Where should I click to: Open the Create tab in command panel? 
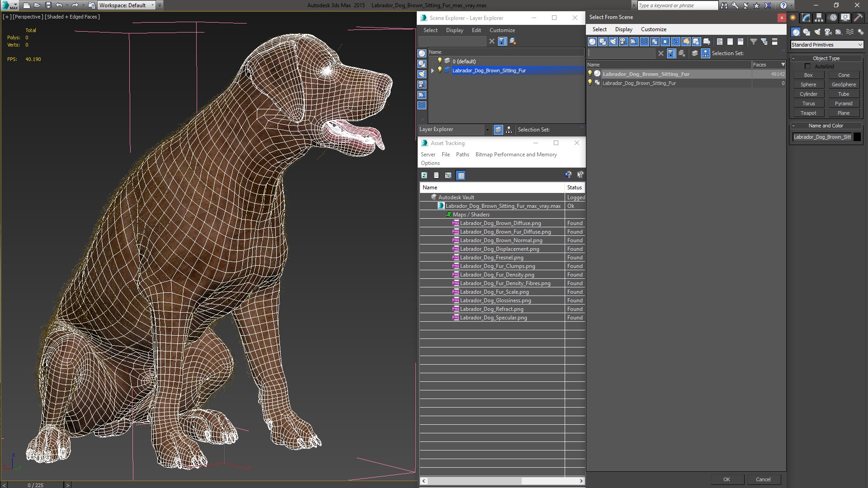coord(793,18)
